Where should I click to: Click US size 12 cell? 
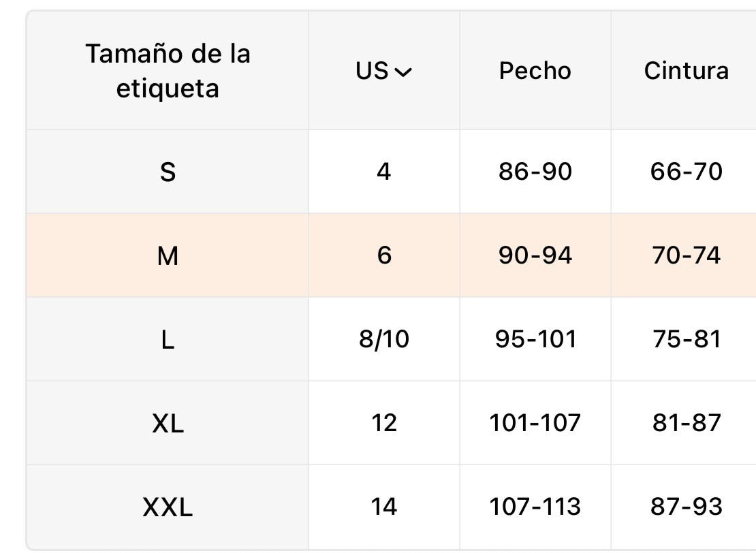(x=383, y=423)
